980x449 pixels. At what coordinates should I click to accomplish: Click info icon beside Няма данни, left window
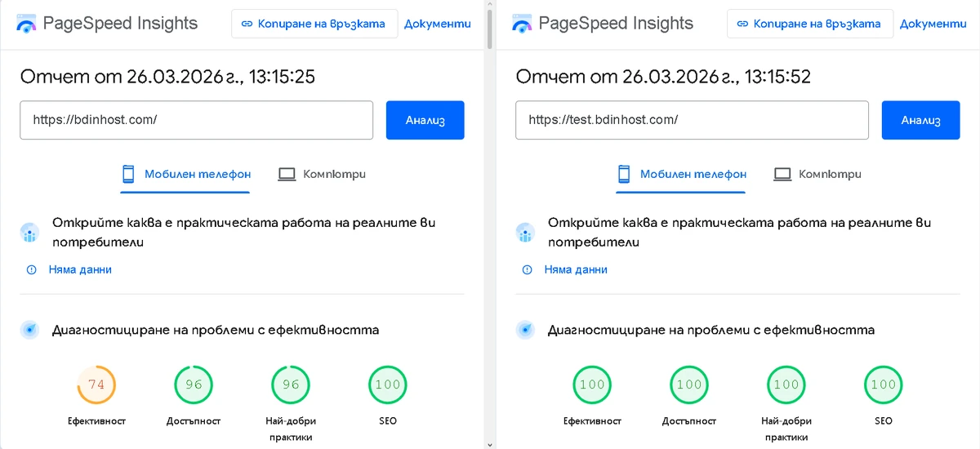32,269
